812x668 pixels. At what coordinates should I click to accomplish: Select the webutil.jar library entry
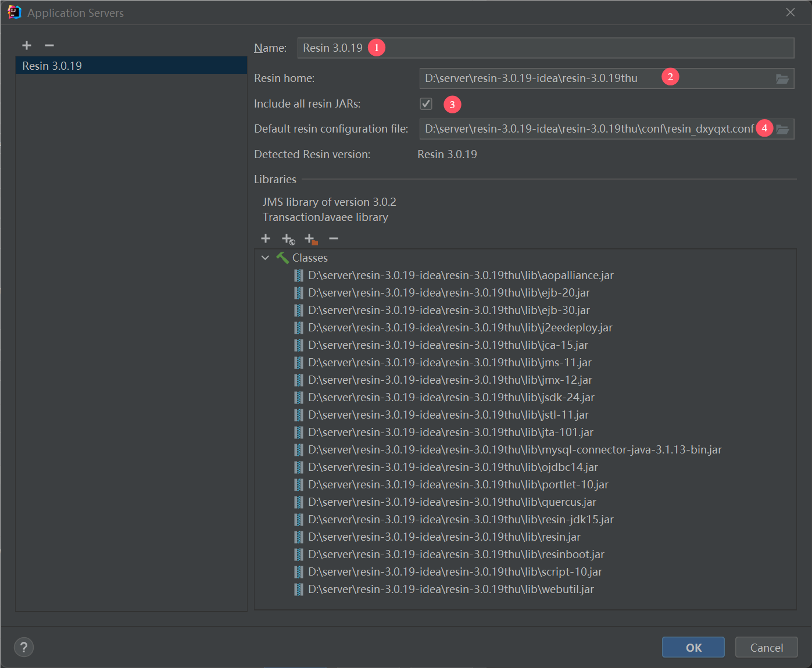450,590
